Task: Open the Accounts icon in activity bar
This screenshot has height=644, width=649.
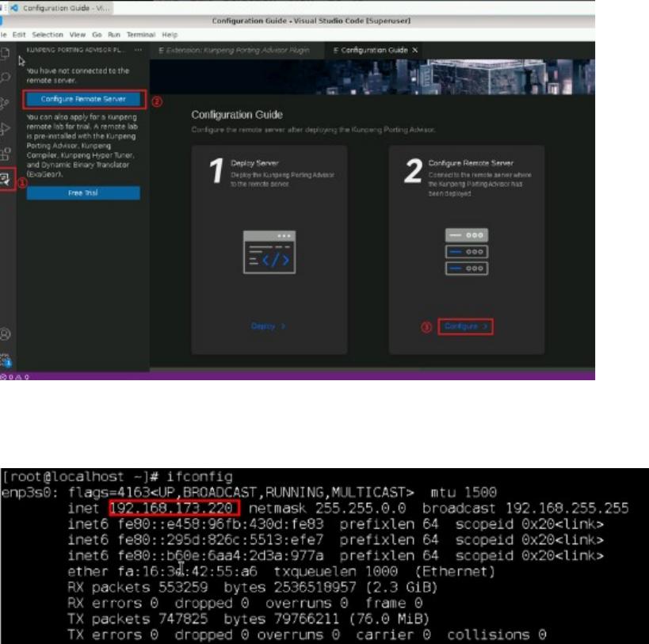Action: [5, 333]
